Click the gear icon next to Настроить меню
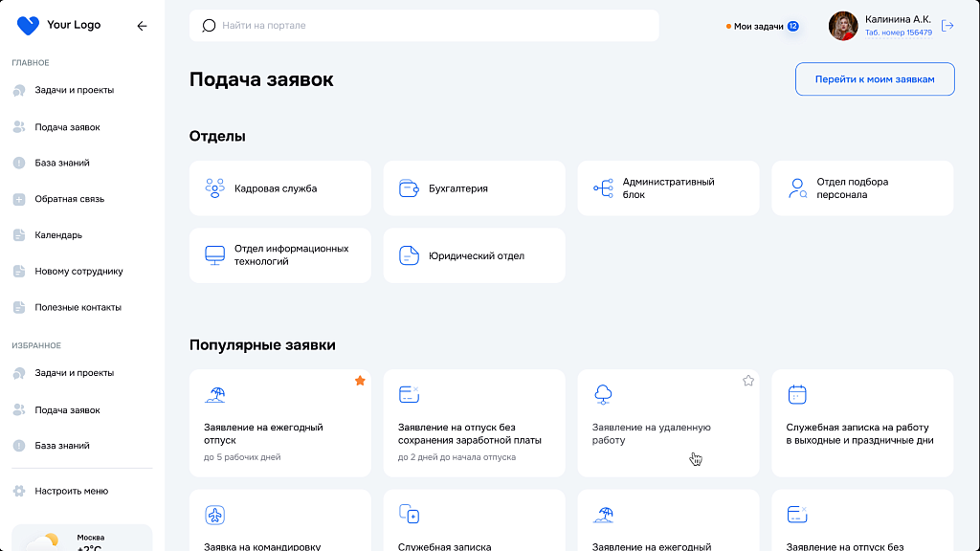This screenshot has height=551, width=980. pyautogui.click(x=17, y=491)
